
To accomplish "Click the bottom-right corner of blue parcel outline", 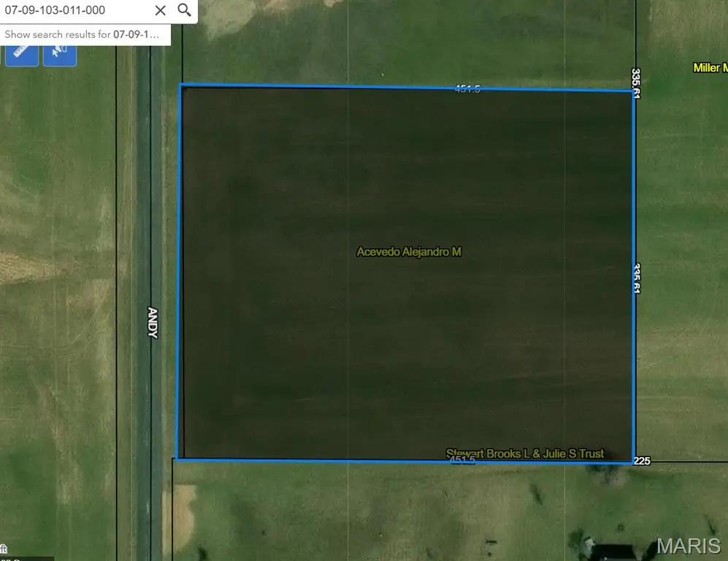I will 632,462.
